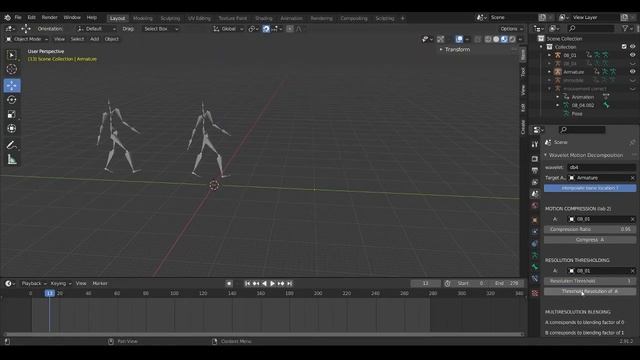This screenshot has height=360, width=640.
Task: Toggle viewport overlays button
Action: 459,39
